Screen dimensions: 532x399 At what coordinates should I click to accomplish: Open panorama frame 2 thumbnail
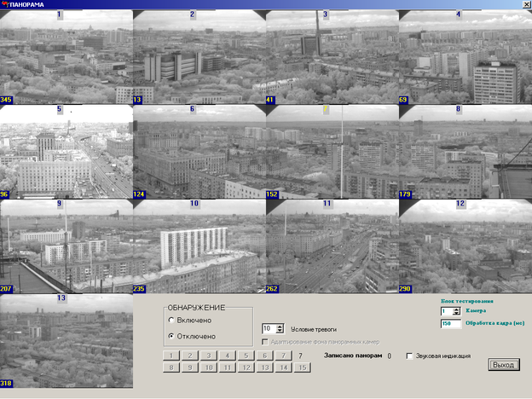coord(199,56)
